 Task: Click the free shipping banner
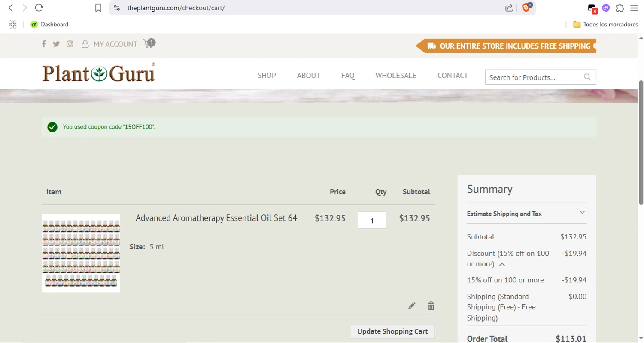(506, 46)
